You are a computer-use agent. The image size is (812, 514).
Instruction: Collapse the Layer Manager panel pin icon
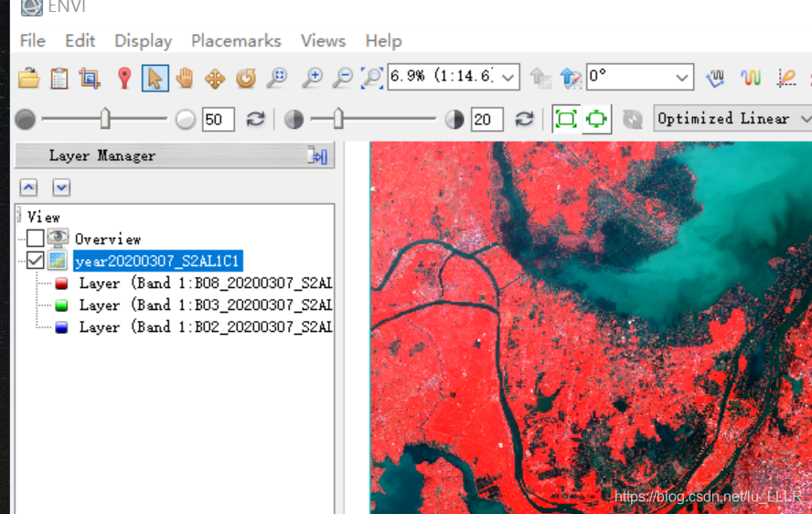click(x=317, y=155)
